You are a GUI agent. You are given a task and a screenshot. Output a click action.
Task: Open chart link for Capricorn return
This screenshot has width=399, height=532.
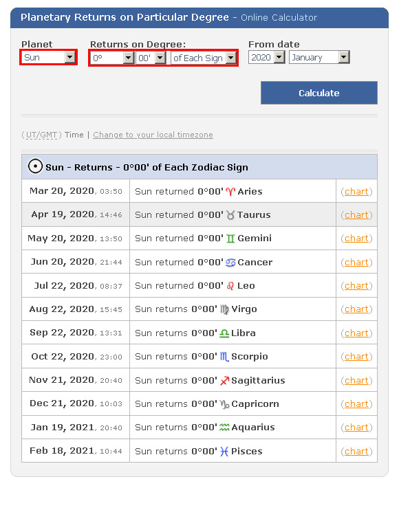pyautogui.click(x=356, y=404)
